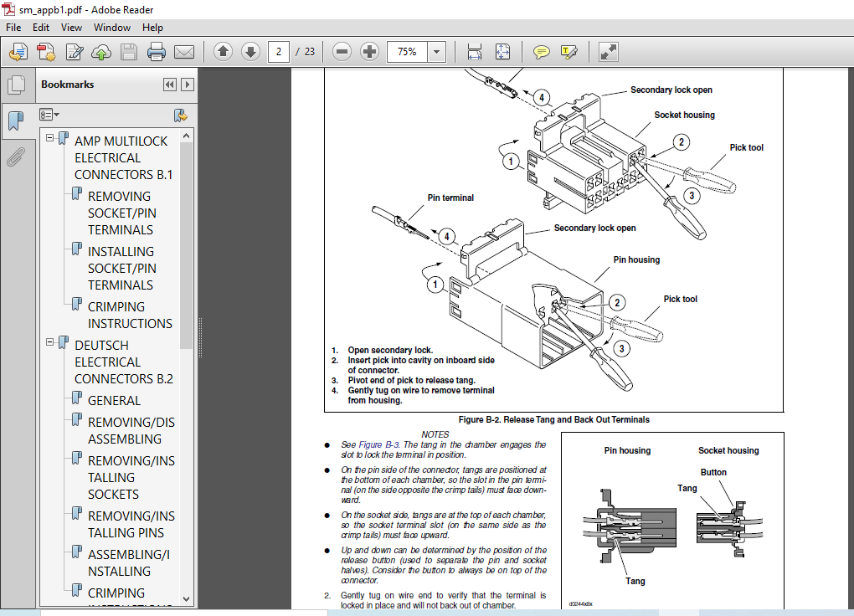Click the Figure B-2 caption text
The width and height of the screenshot is (854, 616).
[554, 419]
